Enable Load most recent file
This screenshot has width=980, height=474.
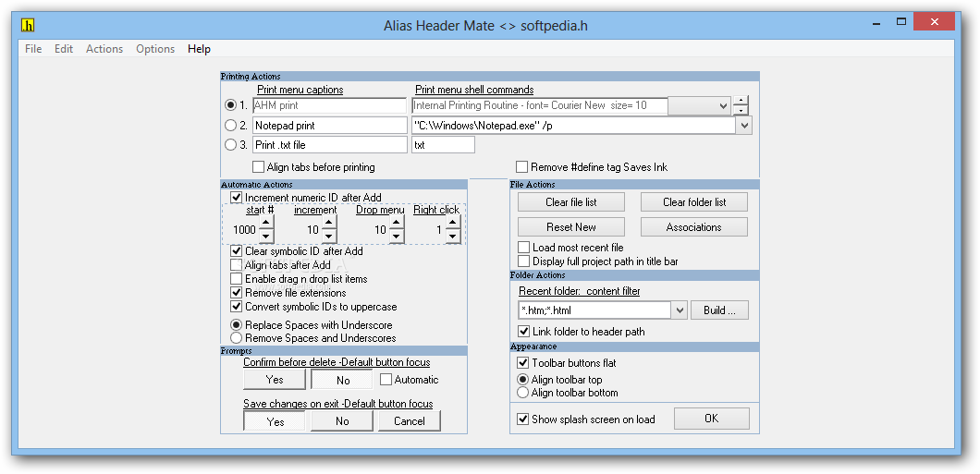[524, 248]
